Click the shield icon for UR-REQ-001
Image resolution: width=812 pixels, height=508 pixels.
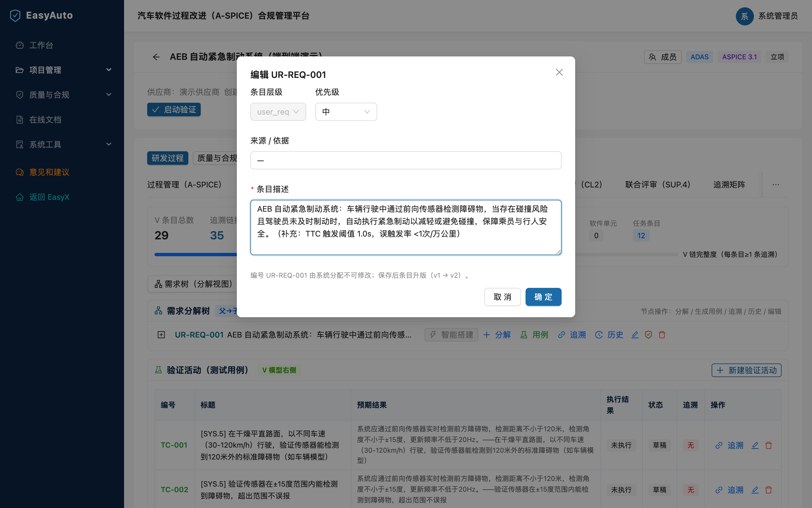point(648,335)
